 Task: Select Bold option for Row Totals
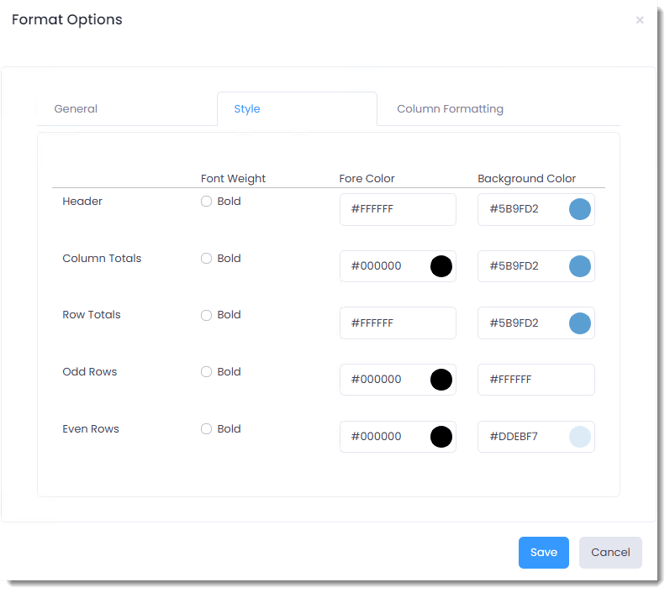[x=206, y=315]
